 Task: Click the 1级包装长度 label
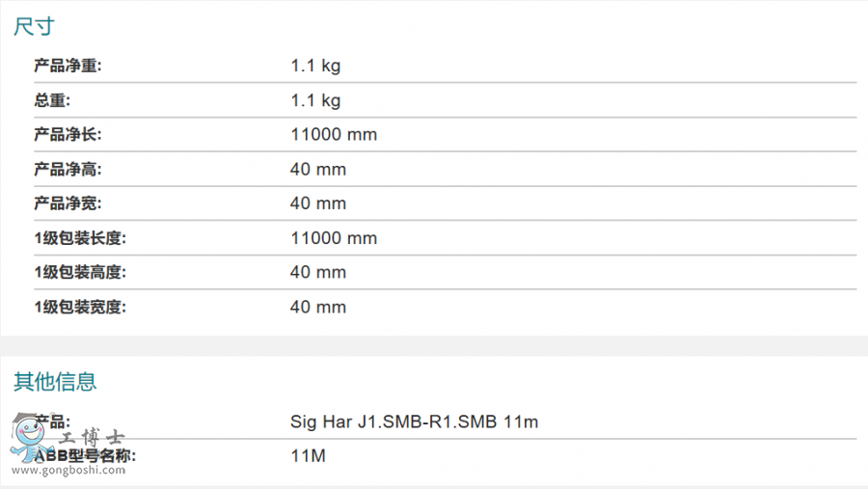point(80,238)
